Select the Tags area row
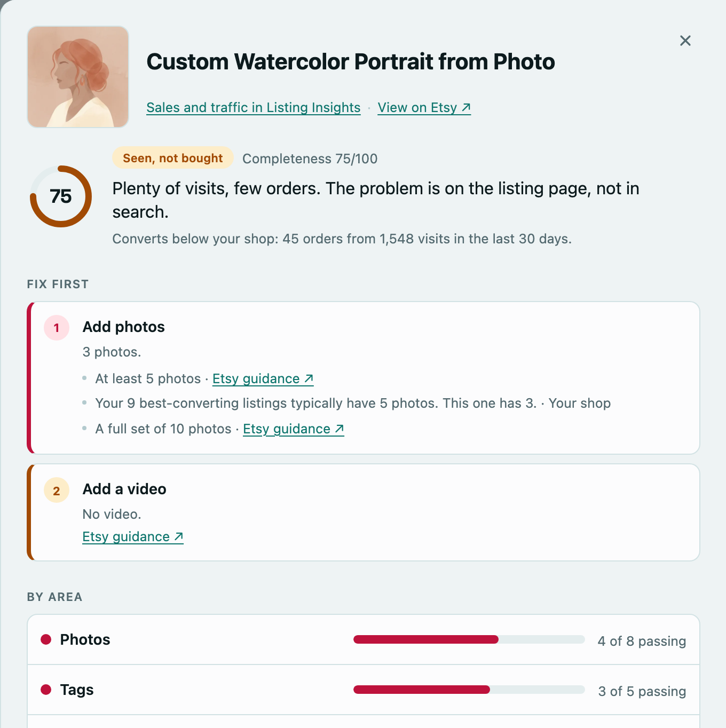726x728 pixels. click(x=364, y=690)
